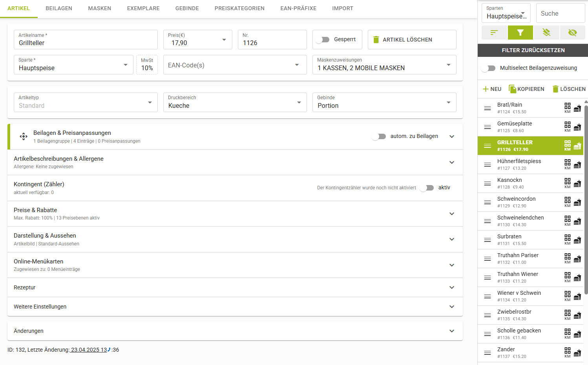Click Kopieren to duplicate the article
This screenshot has width=588, height=365.
[526, 89]
